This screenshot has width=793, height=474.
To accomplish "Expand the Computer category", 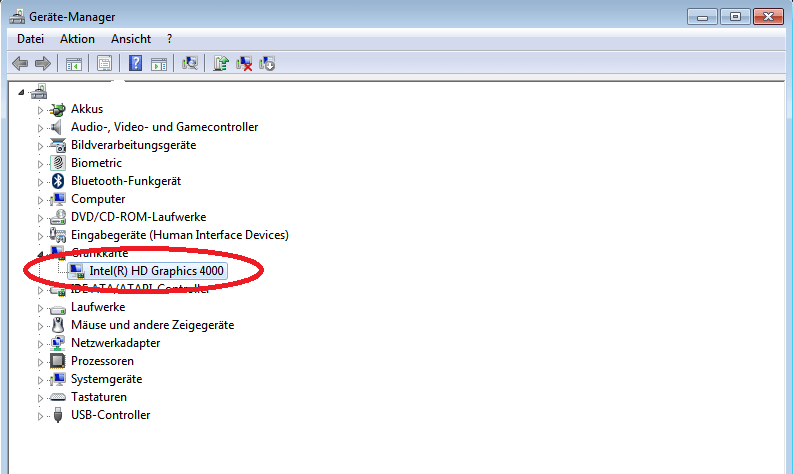I will [x=40, y=200].
